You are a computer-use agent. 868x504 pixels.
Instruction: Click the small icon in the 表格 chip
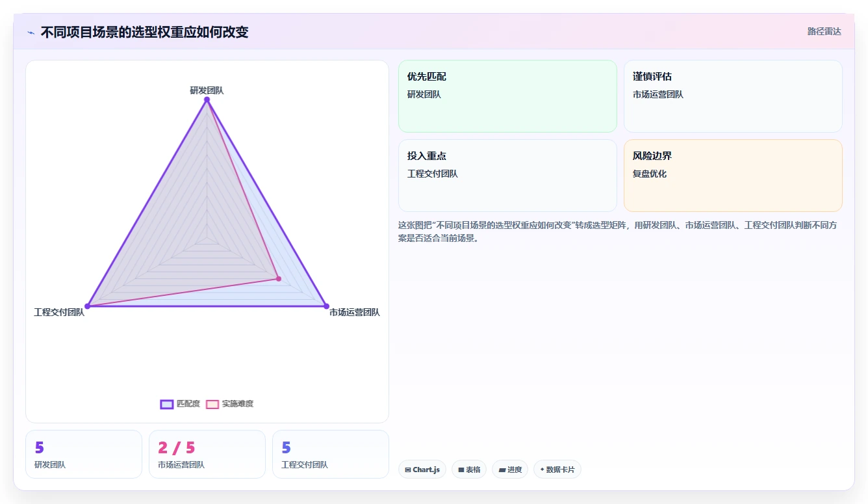tap(461, 470)
